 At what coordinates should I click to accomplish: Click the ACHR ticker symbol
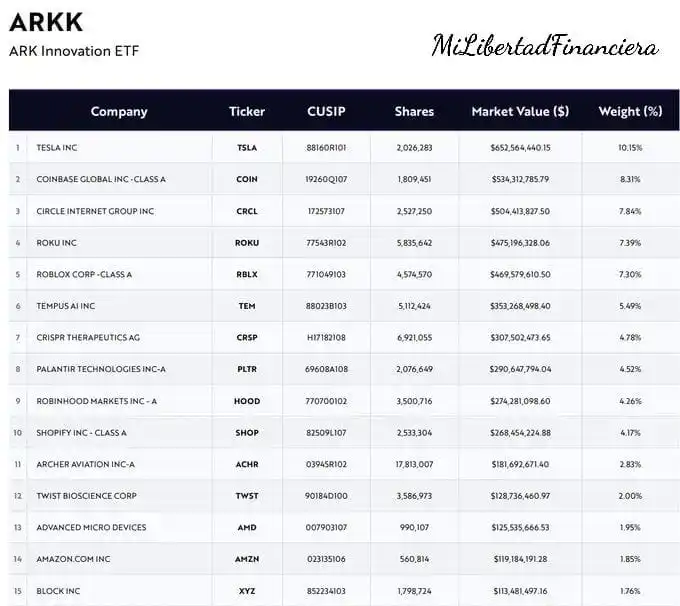247,465
